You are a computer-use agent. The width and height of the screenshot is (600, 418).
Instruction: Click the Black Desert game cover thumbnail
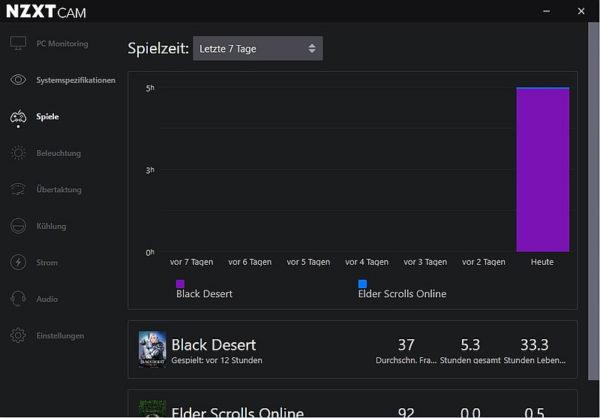[x=152, y=349]
